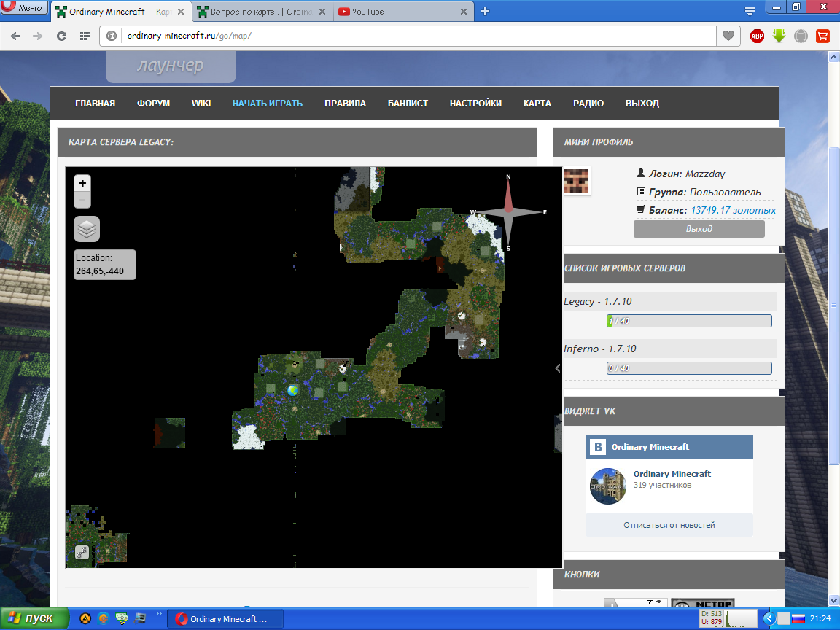Click the Location coordinates box
Image resolution: width=840 pixels, height=630 pixels.
[x=104, y=265]
